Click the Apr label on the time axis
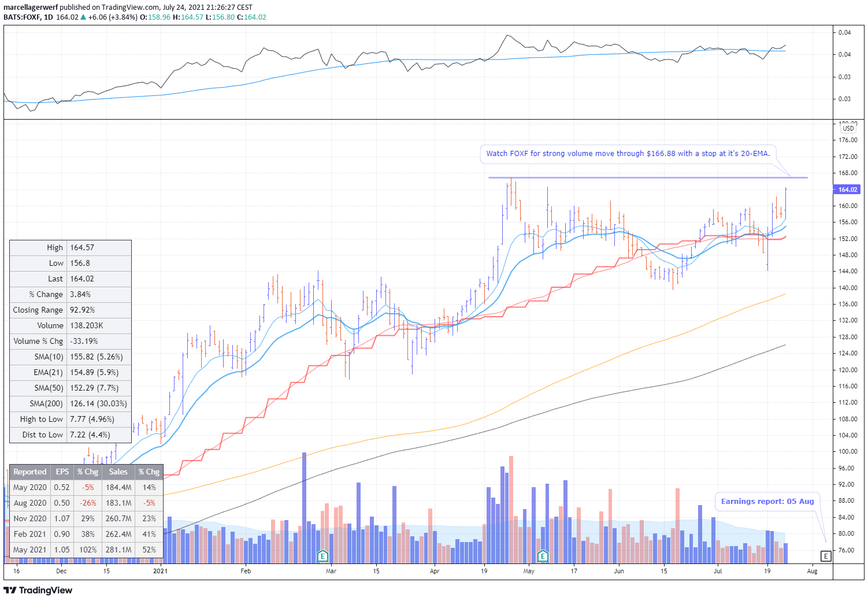868x601 pixels. coord(435,571)
